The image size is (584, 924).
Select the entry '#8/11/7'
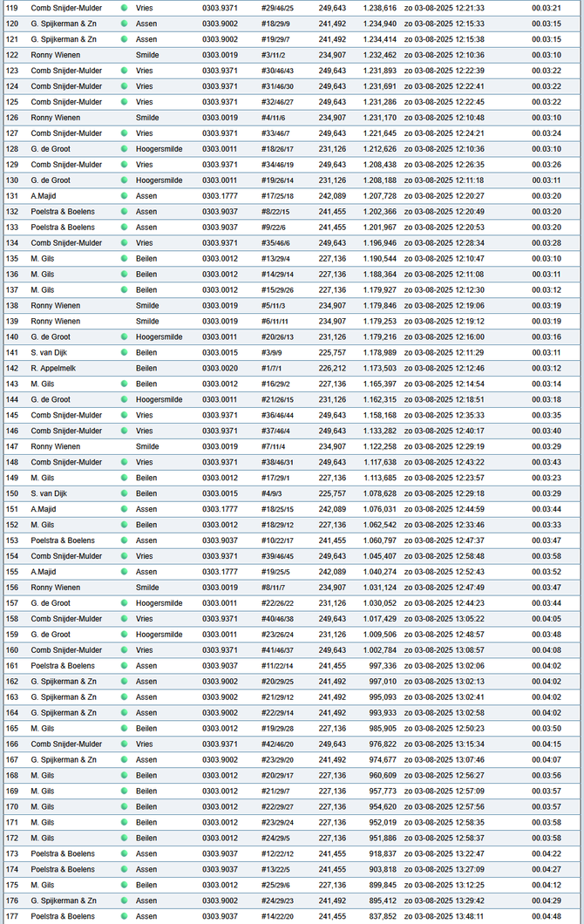coord(273,588)
